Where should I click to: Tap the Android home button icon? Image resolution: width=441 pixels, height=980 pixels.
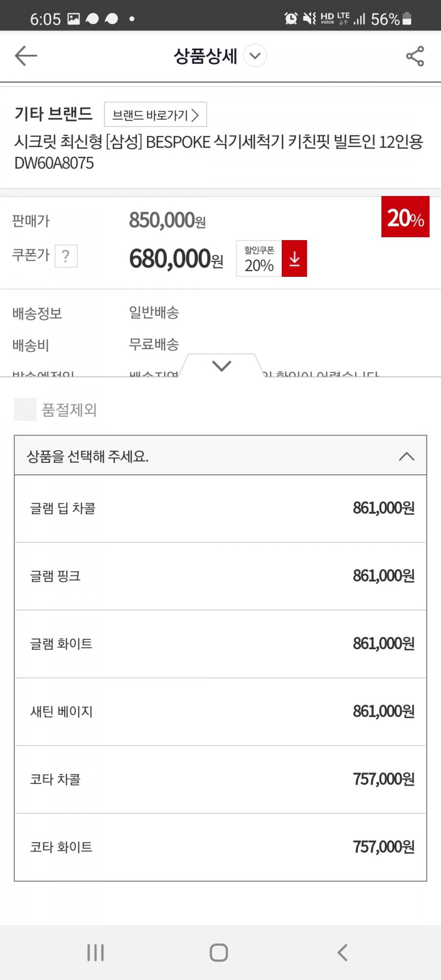219,953
